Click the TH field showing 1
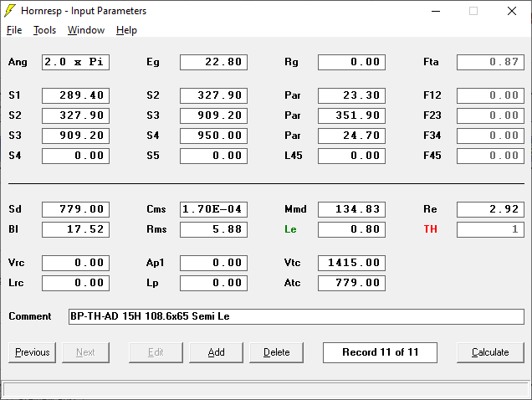 (x=490, y=229)
